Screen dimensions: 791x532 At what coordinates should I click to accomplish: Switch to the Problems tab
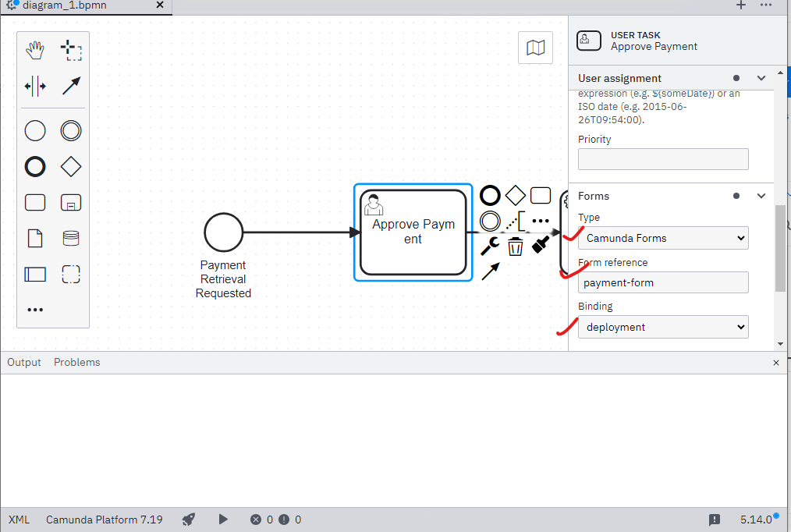(x=77, y=362)
